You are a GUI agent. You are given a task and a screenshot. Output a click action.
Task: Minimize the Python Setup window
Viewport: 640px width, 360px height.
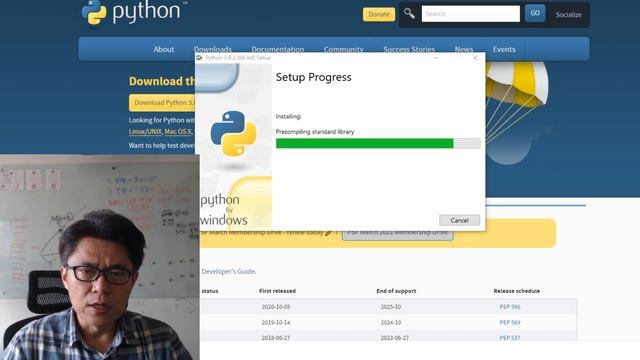[436, 58]
